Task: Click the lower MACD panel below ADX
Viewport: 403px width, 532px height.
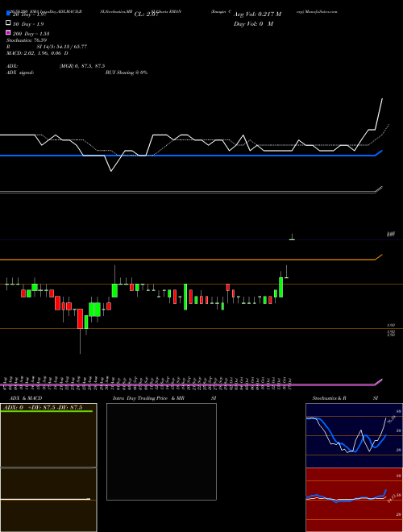Action: [x=48, y=500]
